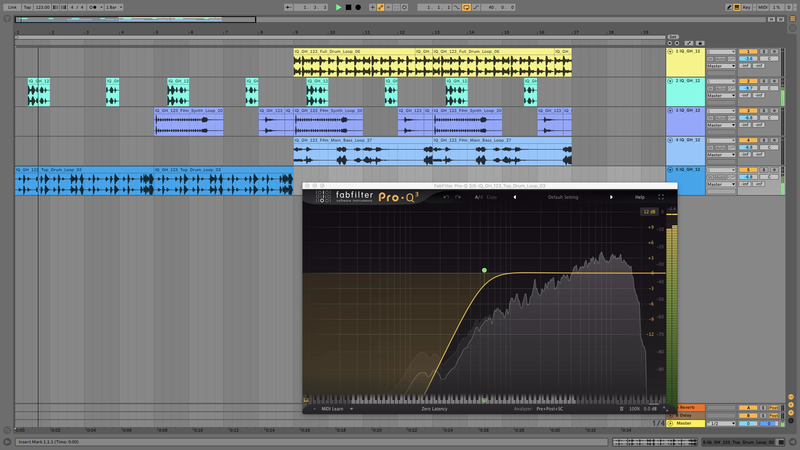Toggle the Draw Mode pencil icon

pyautogui.click(x=729, y=7)
